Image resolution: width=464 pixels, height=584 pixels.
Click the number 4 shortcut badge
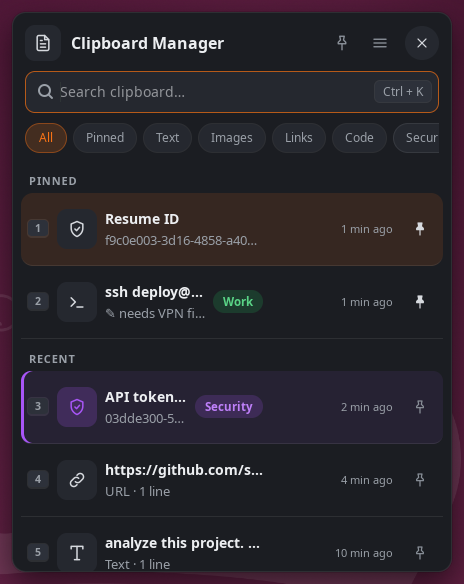pyautogui.click(x=38, y=479)
